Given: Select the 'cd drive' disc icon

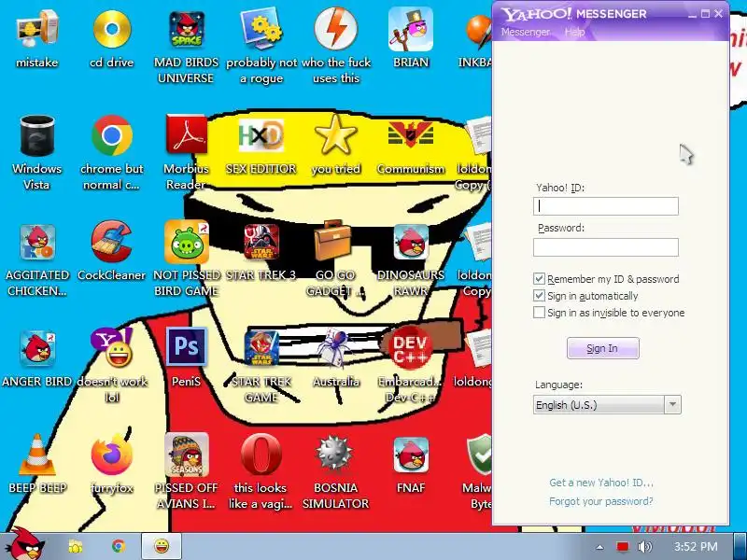Looking at the screenshot, I should (112, 30).
